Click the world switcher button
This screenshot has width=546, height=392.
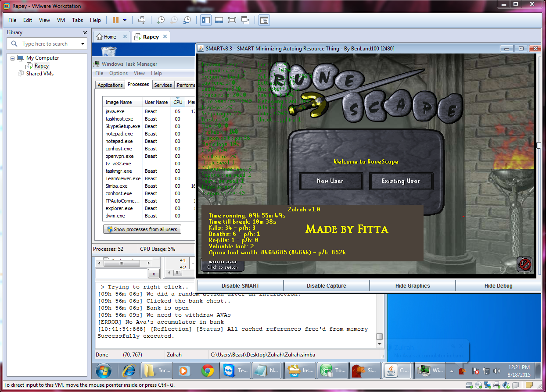[x=223, y=265]
